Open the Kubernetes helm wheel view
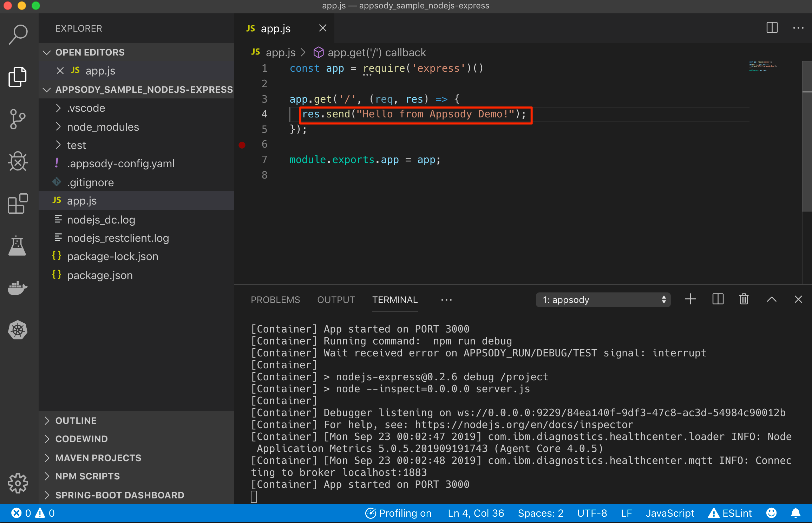This screenshot has width=812, height=523. pos(18,330)
